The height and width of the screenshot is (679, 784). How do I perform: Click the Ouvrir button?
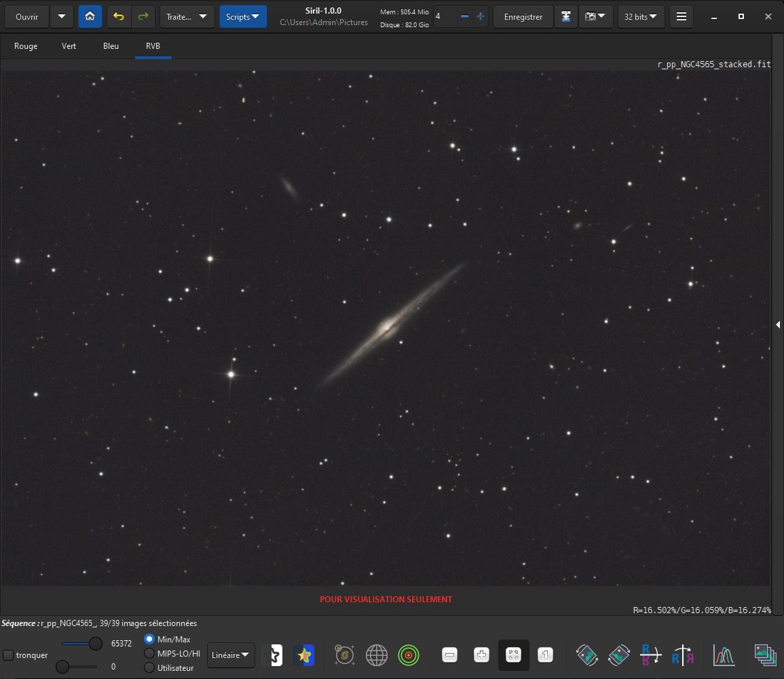pos(27,16)
